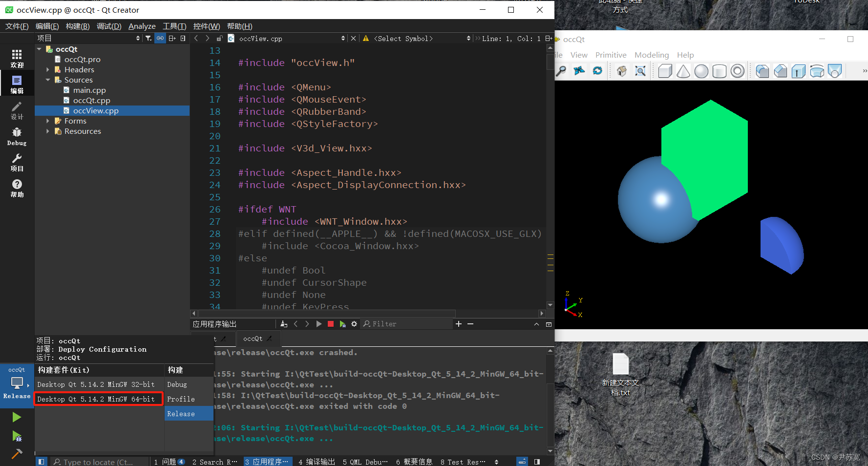Screen dimensions: 868x466
Task: Toggle synchronize-with-editor link in Projects pane
Action: pyautogui.click(x=160, y=38)
